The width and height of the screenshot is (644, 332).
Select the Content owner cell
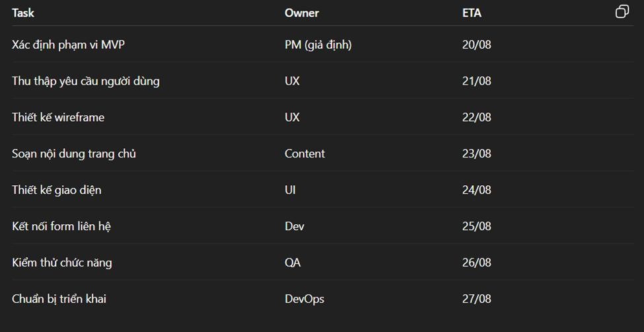pyautogui.click(x=304, y=153)
